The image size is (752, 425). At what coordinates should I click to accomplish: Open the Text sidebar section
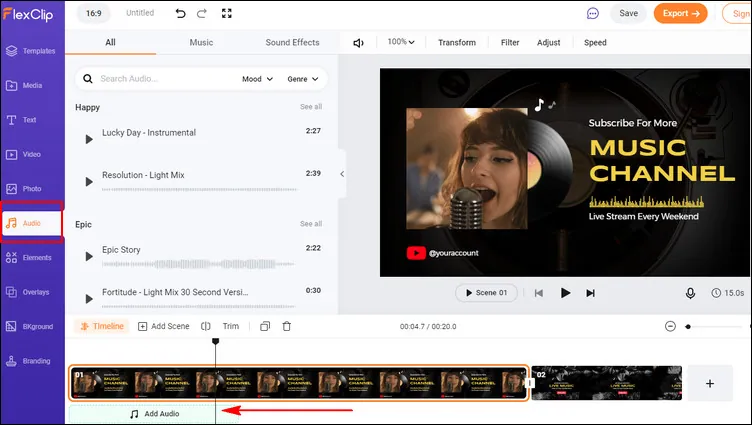[x=21, y=120]
